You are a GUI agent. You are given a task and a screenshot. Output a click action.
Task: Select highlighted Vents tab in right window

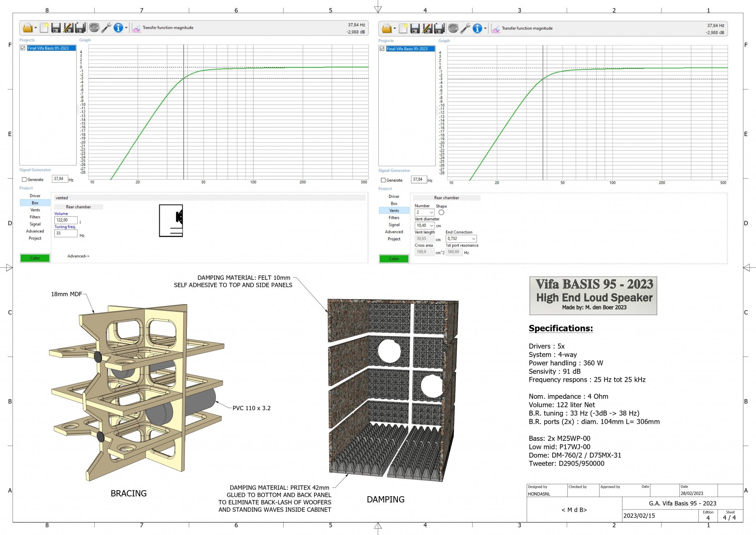(x=394, y=210)
